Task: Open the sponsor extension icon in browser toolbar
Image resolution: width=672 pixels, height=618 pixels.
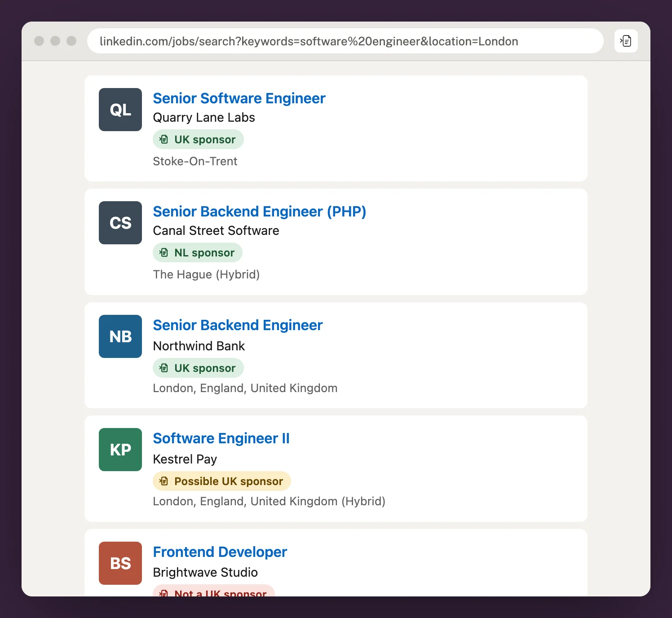Action: [626, 41]
